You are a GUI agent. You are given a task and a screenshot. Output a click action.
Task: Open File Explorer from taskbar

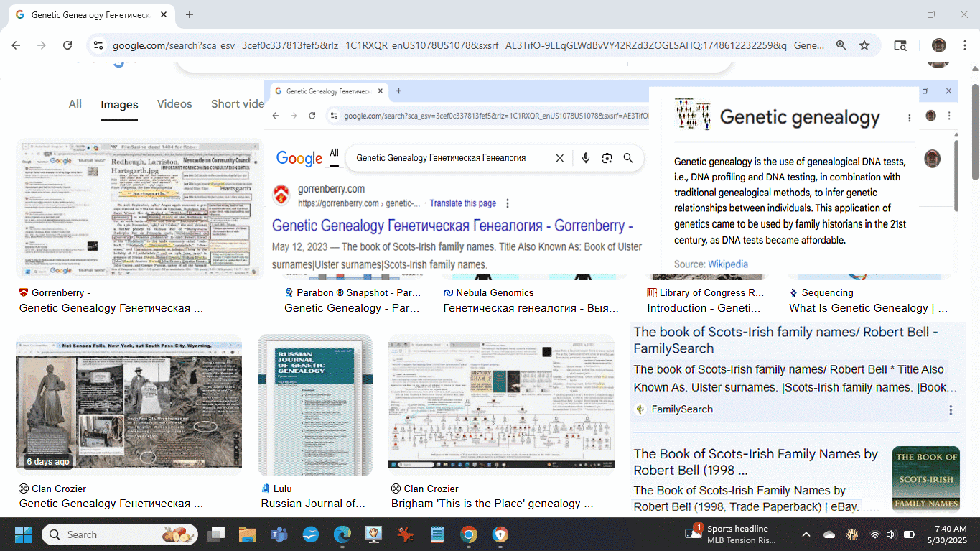[x=247, y=534]
